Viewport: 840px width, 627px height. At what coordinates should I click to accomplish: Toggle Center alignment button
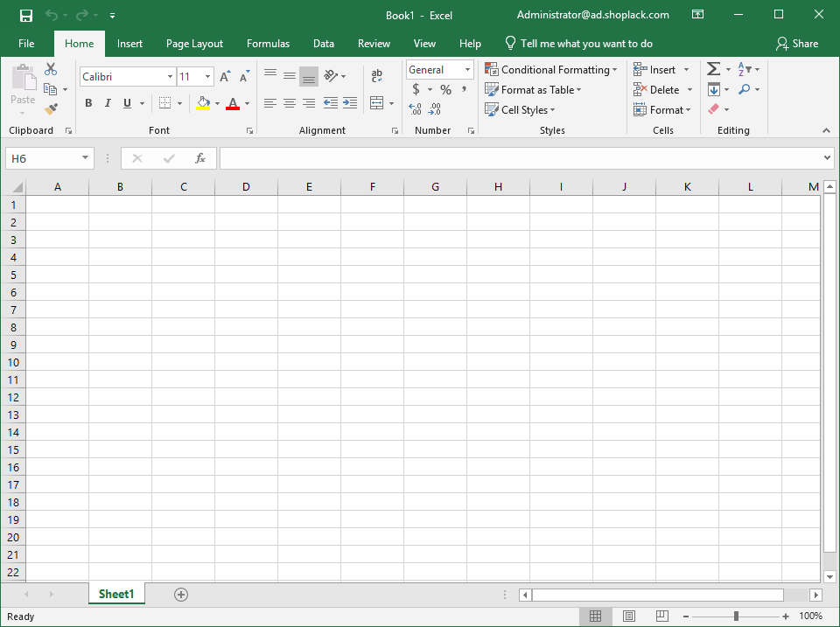click(x=290, y=103)
